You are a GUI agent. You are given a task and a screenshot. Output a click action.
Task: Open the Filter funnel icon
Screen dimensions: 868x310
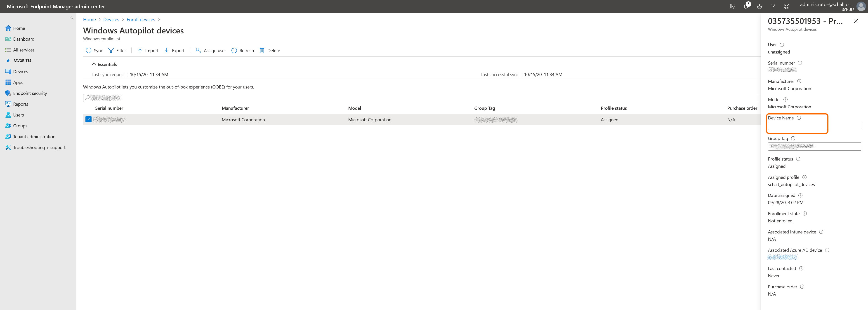pyautogui.click(x=111, y=51)
